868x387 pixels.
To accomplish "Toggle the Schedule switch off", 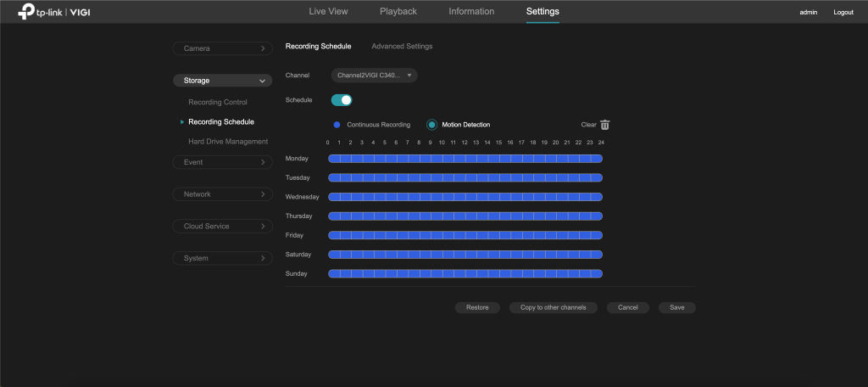I will pos(342,100).
